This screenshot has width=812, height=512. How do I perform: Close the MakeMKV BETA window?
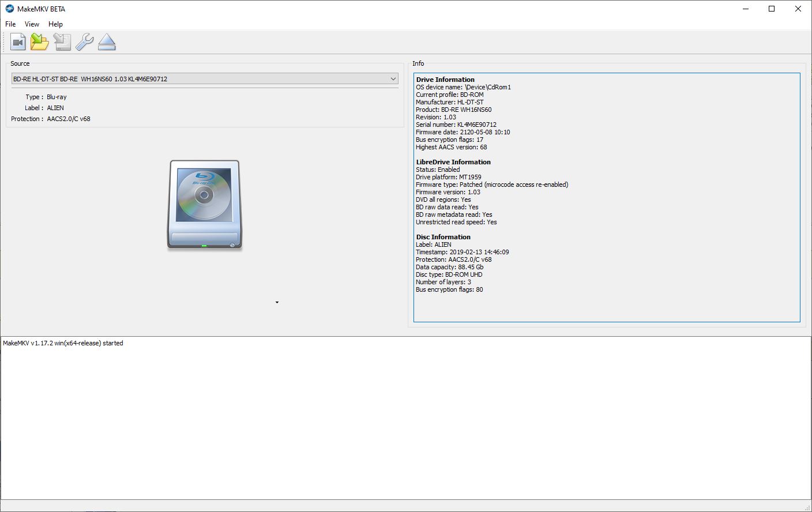click(x=798, y=9)
